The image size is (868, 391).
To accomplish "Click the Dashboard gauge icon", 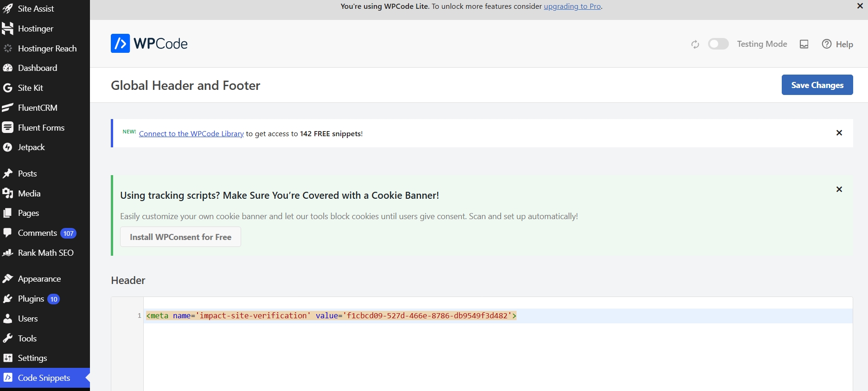I will pos(7,68).
